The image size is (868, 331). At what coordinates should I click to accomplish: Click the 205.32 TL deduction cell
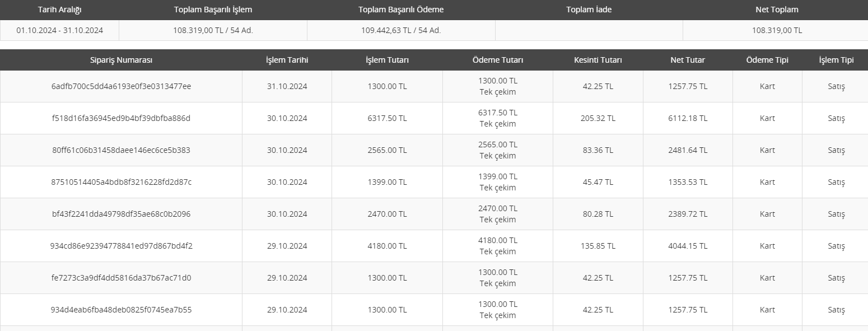[598, 118]
